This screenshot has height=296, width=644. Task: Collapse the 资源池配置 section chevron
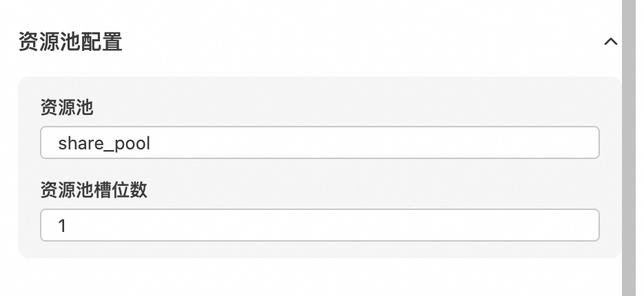point(610,42)
